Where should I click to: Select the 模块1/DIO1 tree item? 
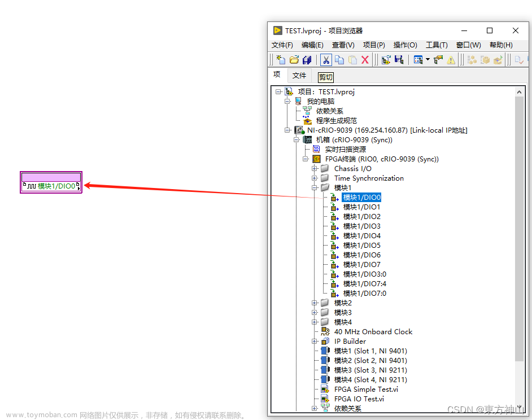(x=361, y=207)
